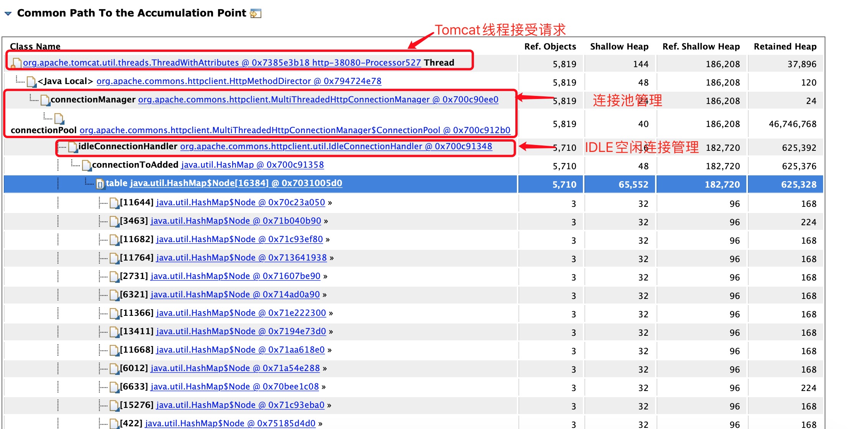Image resolution: width=868 pixels, height=429 pixels.
Task: Click the node icon of [6633] row
Action: coord(114,387)
